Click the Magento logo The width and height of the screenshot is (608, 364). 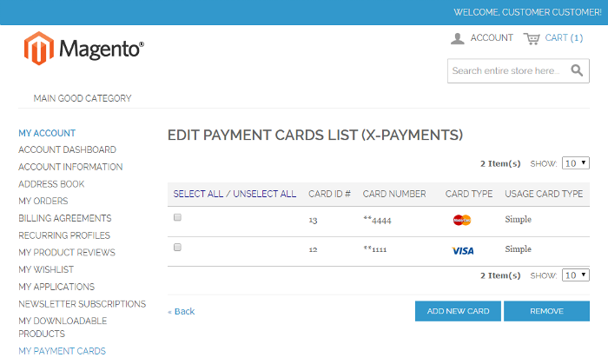tap(83, 49)
